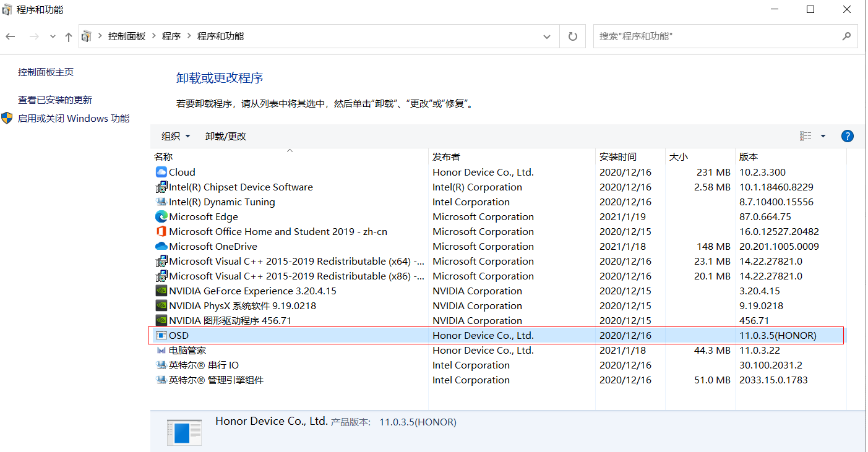868x452 pixels.
Task: Expand the view options dropdown arrow
Action: pos(823,136)
